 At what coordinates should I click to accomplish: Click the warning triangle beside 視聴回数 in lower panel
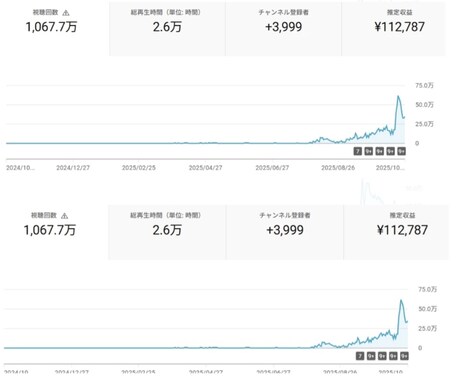pos(65,216)
